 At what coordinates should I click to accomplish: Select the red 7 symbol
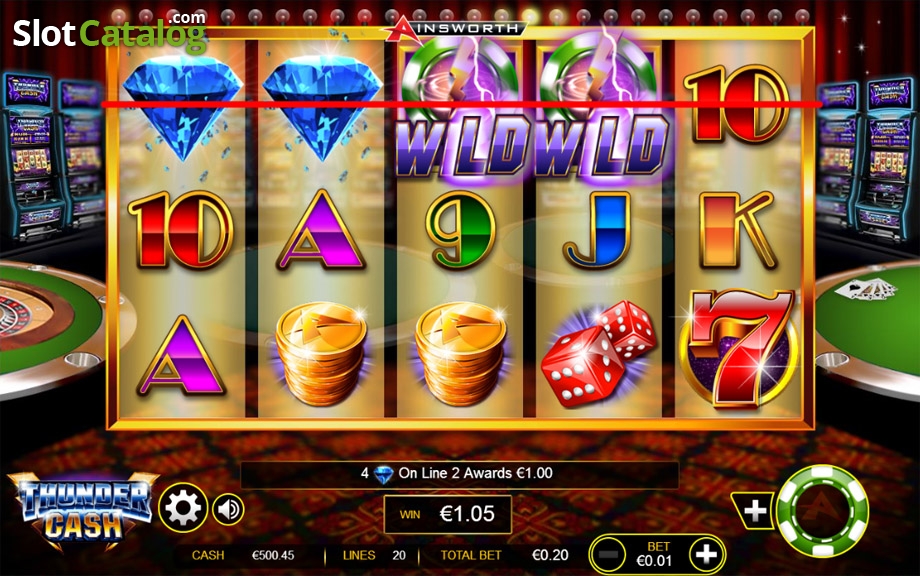[739, 349]
